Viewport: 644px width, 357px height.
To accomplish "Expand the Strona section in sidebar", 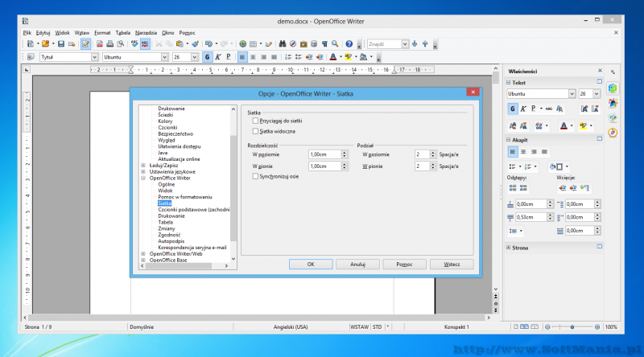I will coord(509,248).
